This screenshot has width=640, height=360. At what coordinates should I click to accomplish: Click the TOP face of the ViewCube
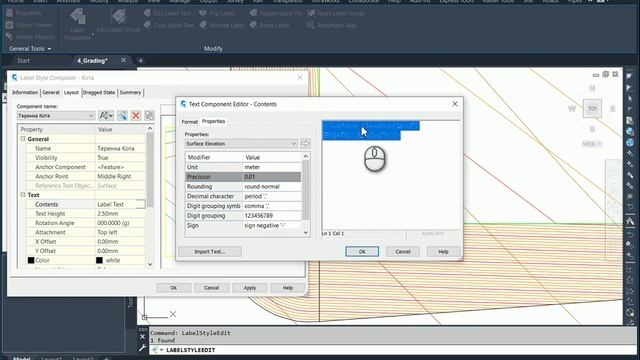pos(592,109)
